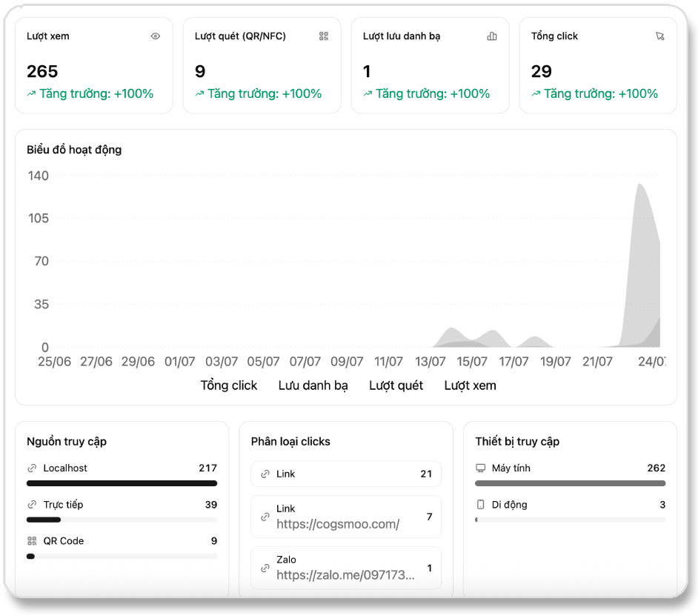Screen dimensions: 698x616
Task: Toggle the Tổng click chart legend
Action: pos(229,385)
